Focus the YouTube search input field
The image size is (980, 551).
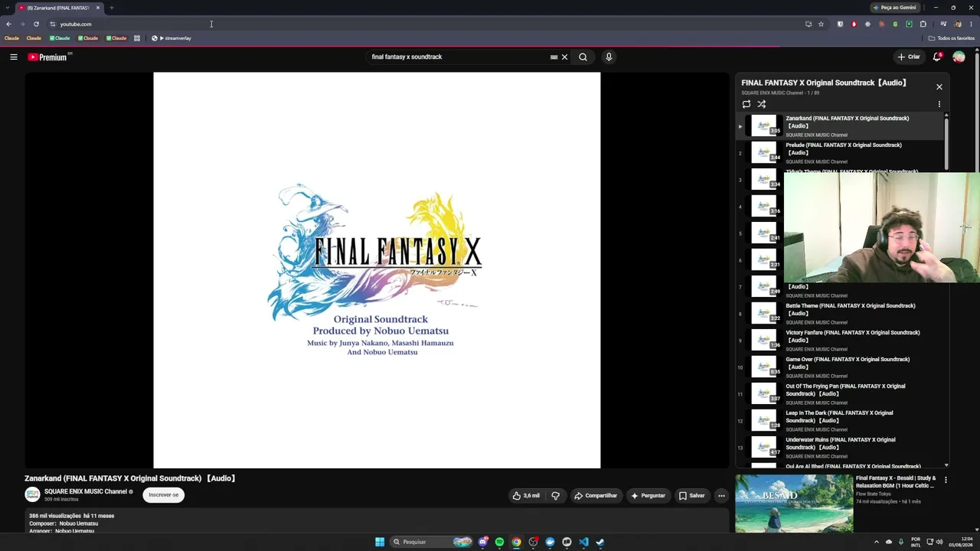459,57
